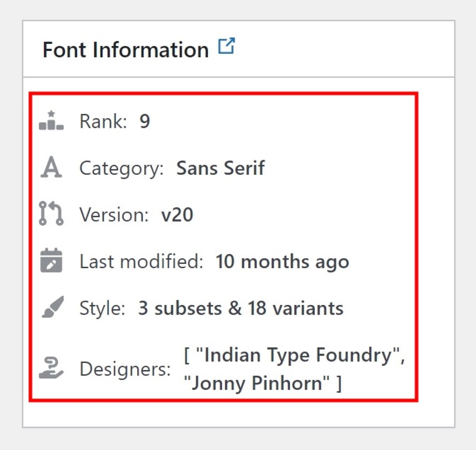476x450 pixels.
Task: Click the 10 months ago timestamp
Action: point(282,261)
